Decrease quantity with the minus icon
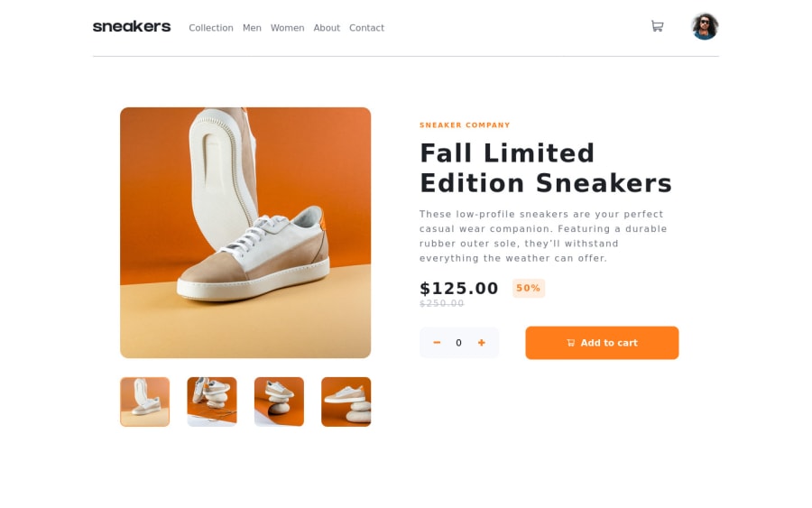 pyautogui.click(x=437, y=342)
